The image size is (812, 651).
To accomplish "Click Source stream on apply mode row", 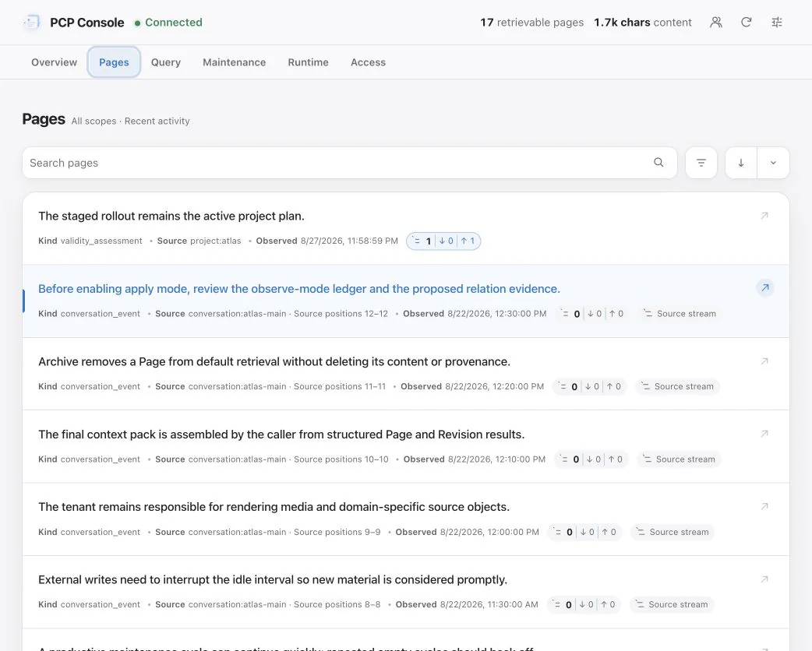I will tap(680, 314).
